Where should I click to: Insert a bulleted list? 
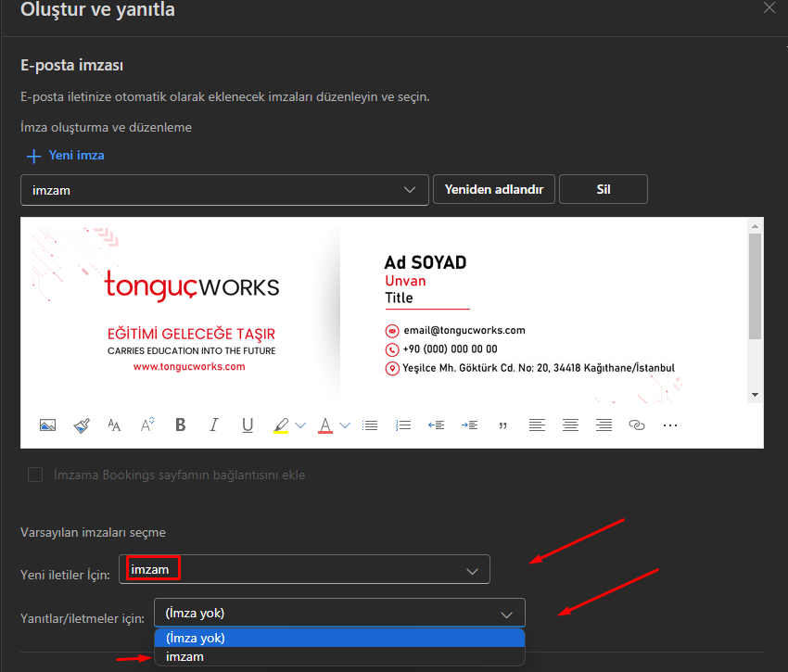(370, 425)
